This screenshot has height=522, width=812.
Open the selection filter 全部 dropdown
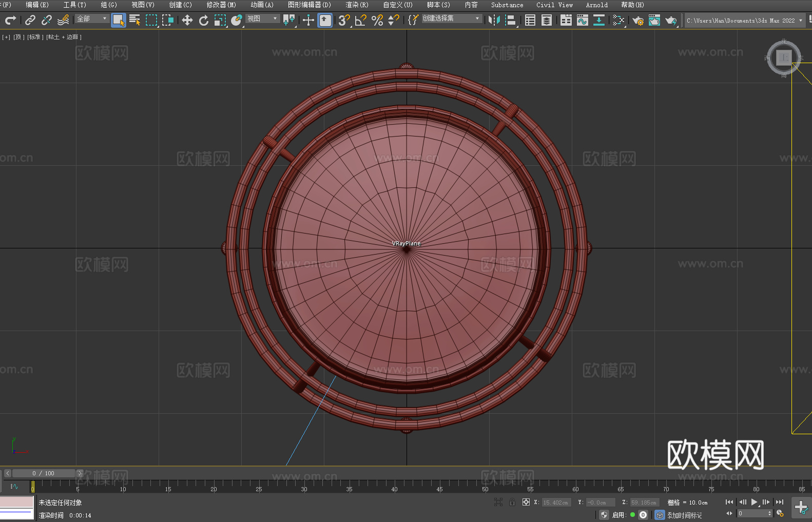[x=92, y=18]
